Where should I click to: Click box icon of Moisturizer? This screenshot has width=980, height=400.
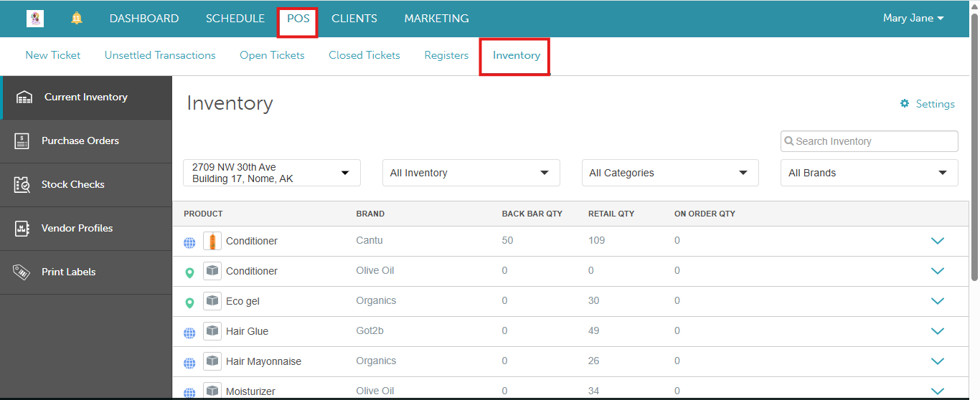coord(212,391)
